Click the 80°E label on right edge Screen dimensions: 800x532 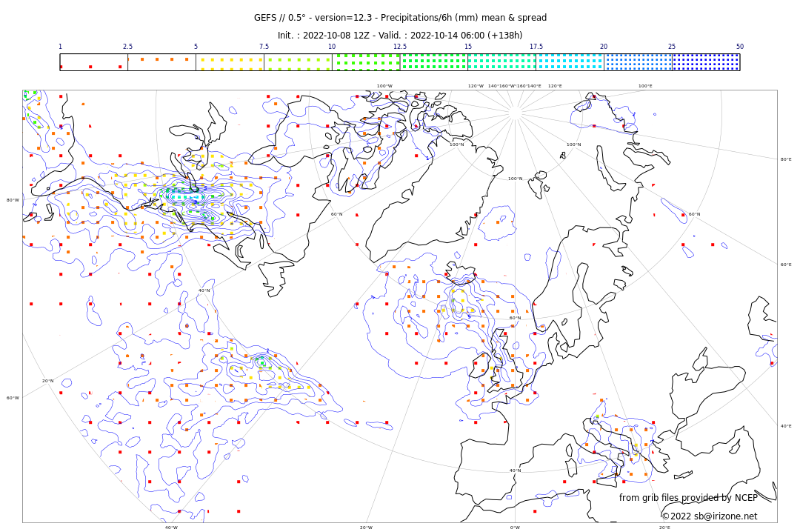click(786, 159)
